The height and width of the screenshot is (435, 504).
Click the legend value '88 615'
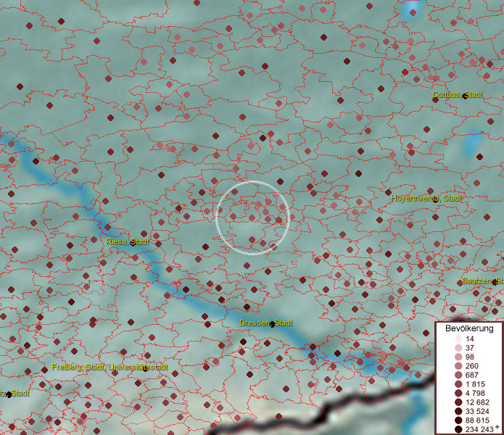click(477, 420)
